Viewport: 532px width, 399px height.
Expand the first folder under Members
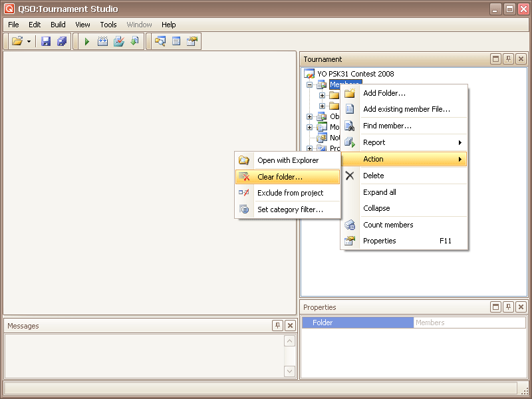tap(322, 96)
